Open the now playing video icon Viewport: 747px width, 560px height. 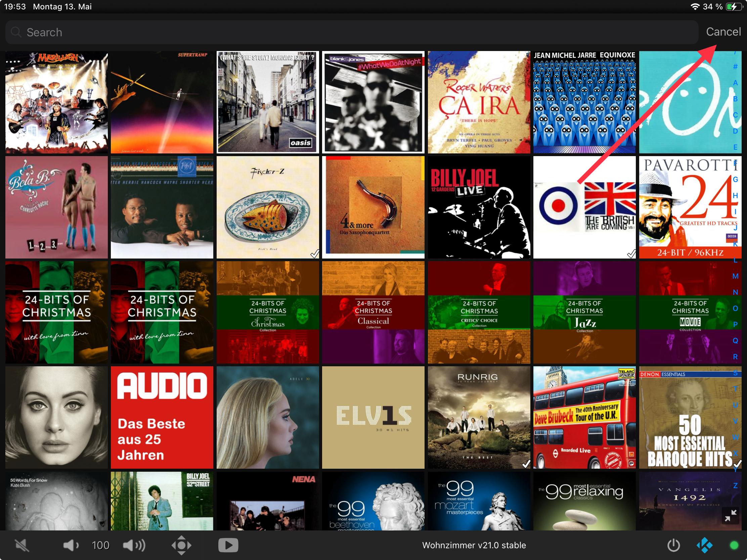tap(228, 545)
